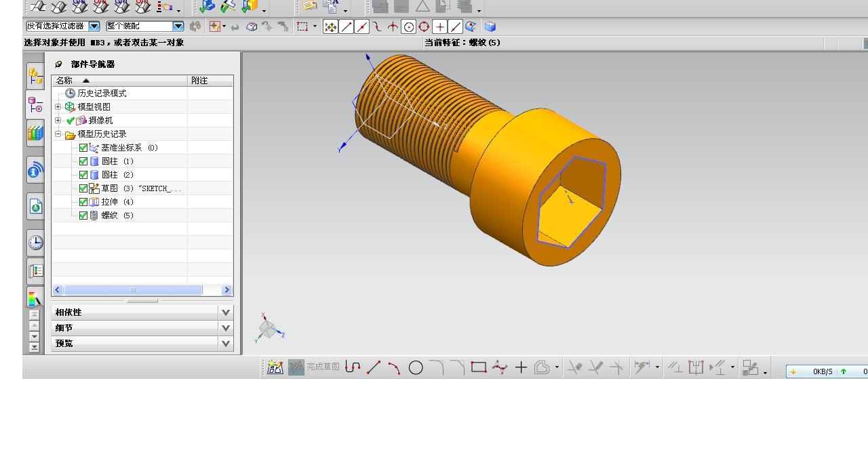
Task: Click the rectangle selection mode icon
Action: 302,26
